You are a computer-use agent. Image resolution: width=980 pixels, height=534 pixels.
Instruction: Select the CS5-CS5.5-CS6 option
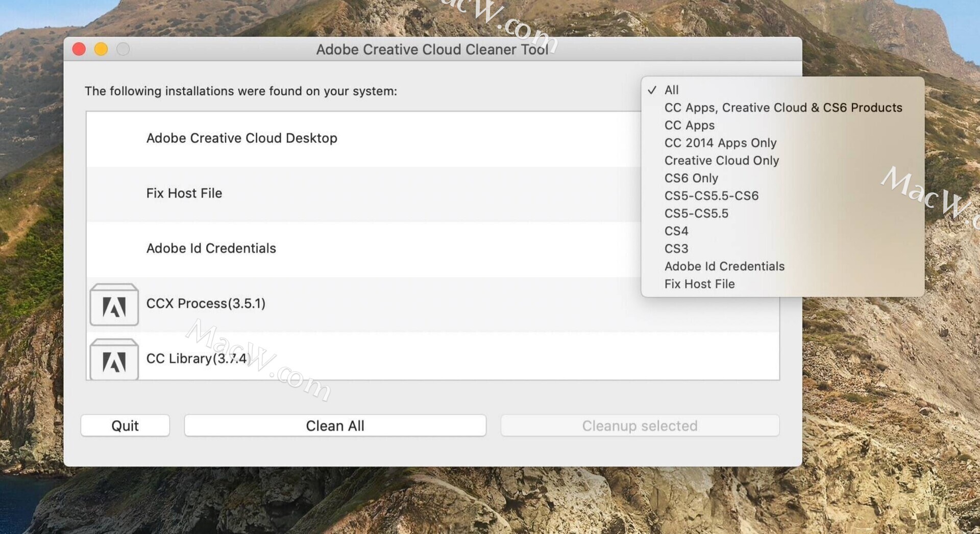pos(712,195)
